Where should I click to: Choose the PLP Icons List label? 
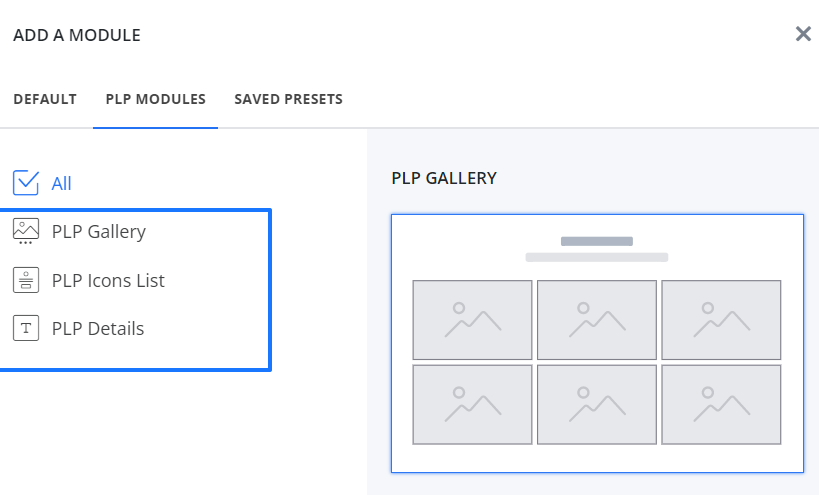(x=108, y=280)
